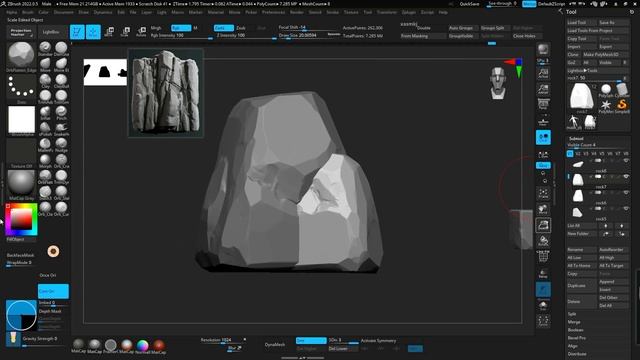
Task: Enable the Zsub mode
Action: (x=241, y=28)
